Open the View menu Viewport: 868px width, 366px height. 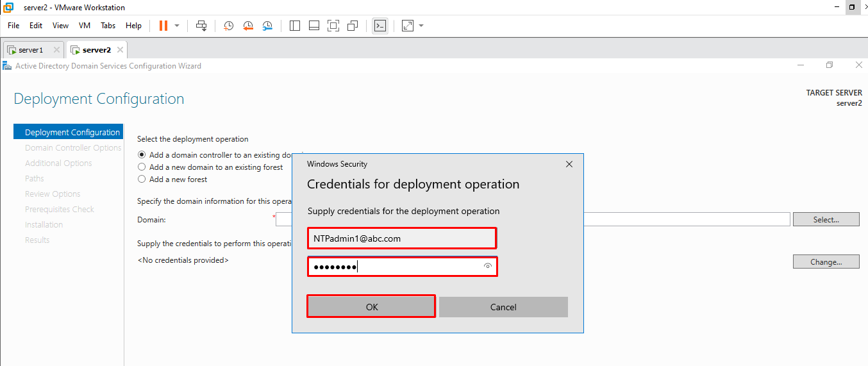(60, 26)
